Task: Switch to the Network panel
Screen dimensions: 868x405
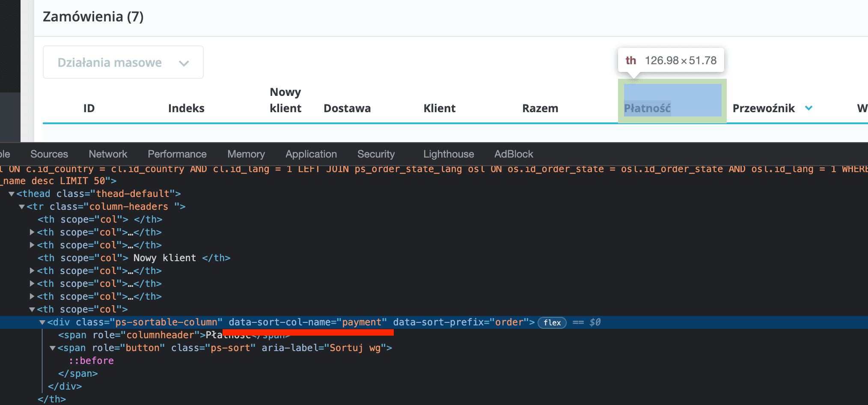Action: pos(108,154)
